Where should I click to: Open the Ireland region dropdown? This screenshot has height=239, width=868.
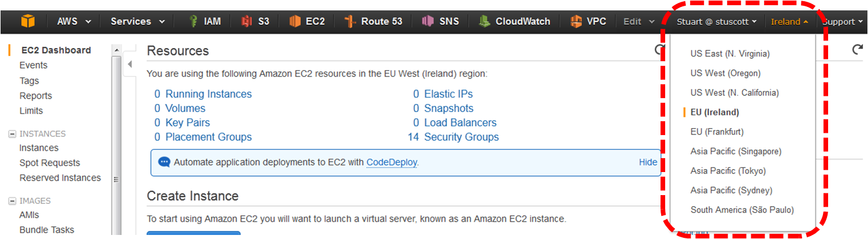[789, 22]
